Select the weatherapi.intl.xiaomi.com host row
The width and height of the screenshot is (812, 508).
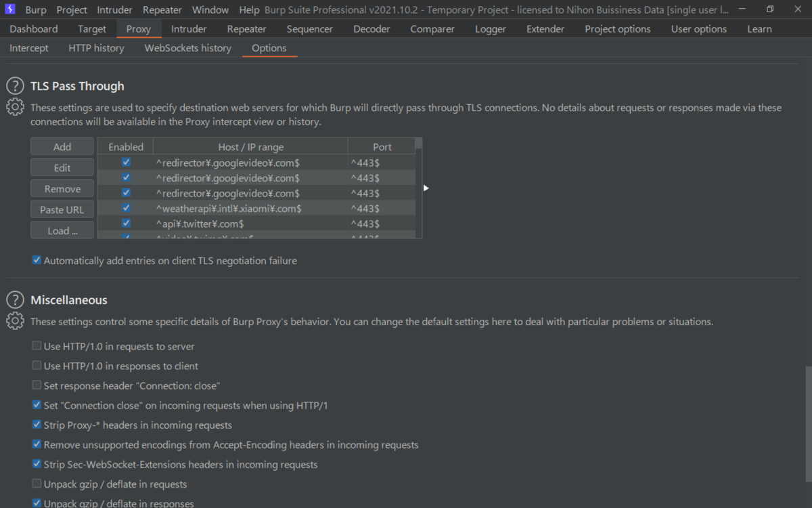pyautogui.click(x=250, y=209)
